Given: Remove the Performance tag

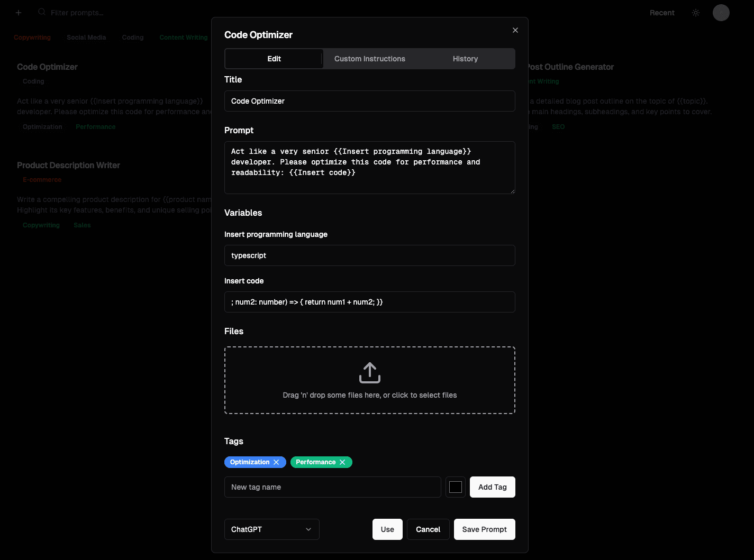Looking at the screenshot, I should click(342, 462).
